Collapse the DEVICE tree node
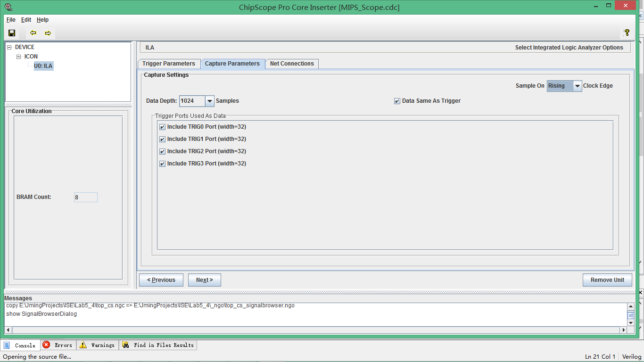This screenshot has width=644, height=362. [x=9, y=47]
